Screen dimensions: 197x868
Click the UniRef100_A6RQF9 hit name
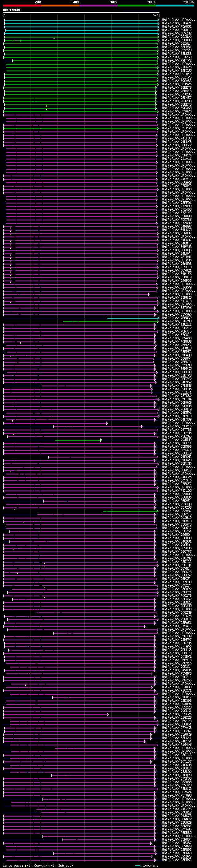[x=177, y=410]
